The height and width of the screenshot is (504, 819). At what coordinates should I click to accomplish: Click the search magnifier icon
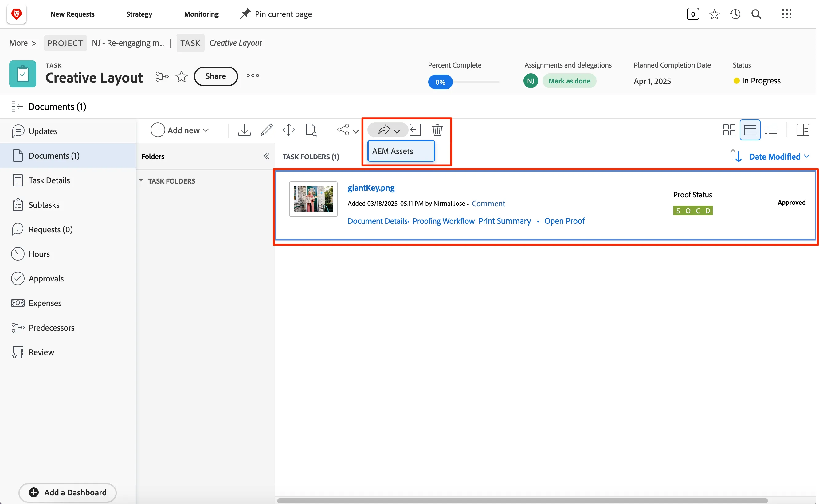[x=756, y=14]
